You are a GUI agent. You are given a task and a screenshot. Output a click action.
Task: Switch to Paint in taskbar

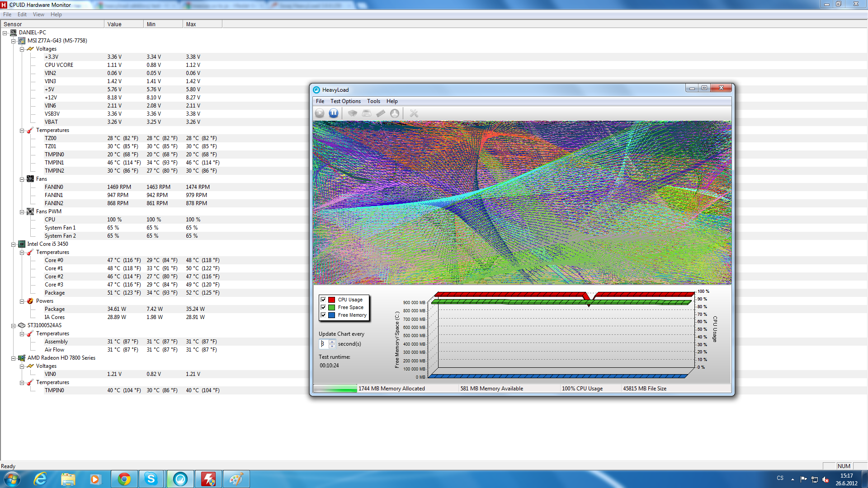[236, 479]
